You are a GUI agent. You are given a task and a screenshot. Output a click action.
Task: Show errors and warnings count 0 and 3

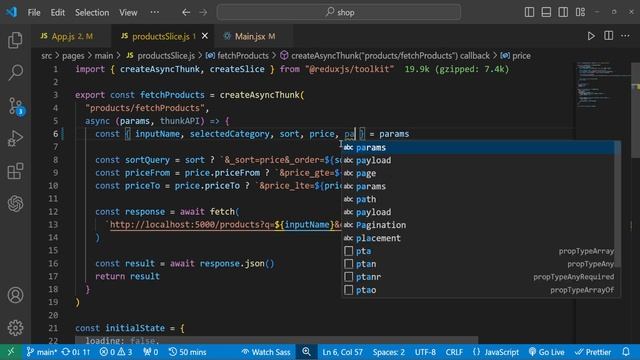[116, 352]
